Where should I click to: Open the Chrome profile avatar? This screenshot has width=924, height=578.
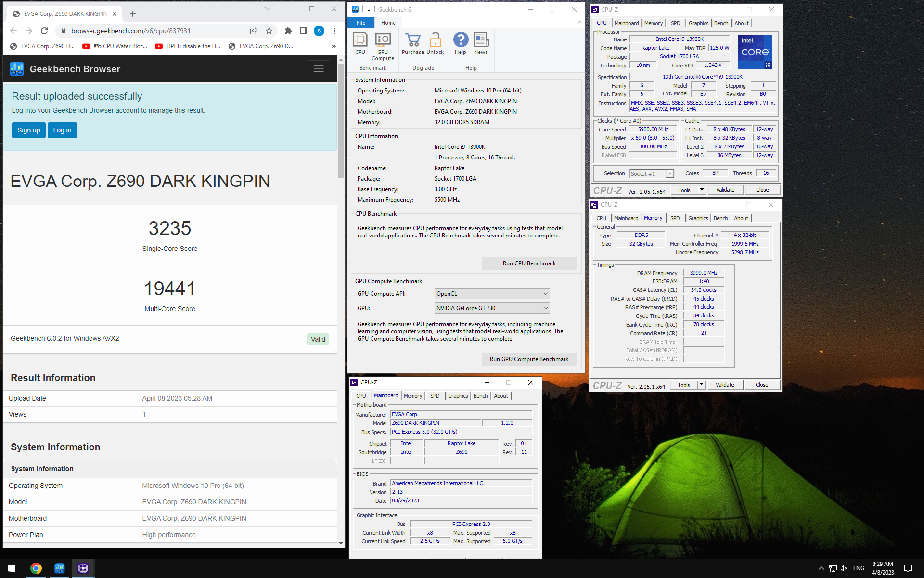(x=319, y=31)
